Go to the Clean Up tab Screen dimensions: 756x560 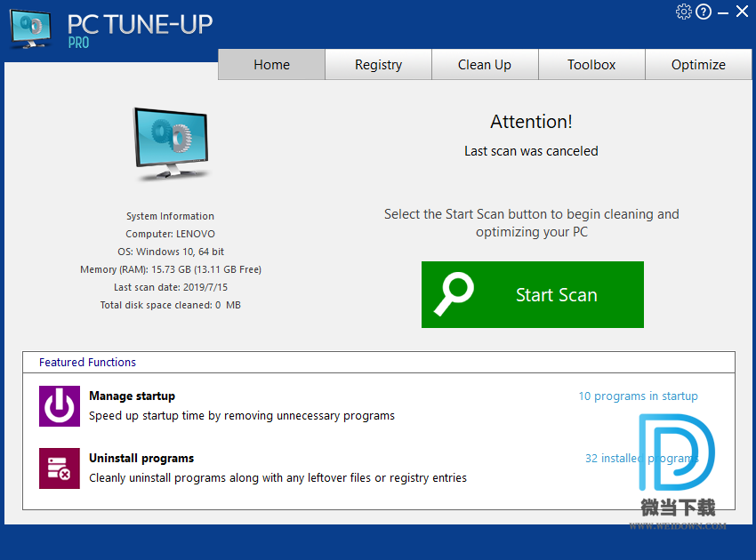pos(485,64)
